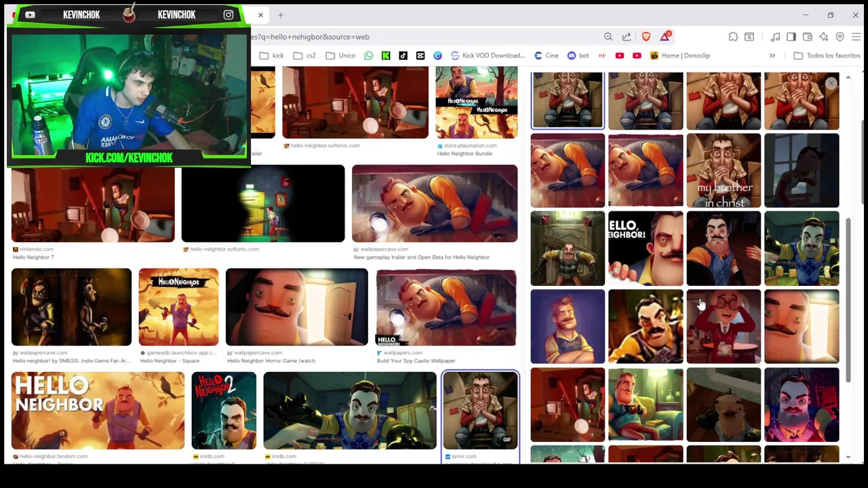Open the 'Unico' bookmarks folder
The image size is (868, 488).
[x=340, y=56]
